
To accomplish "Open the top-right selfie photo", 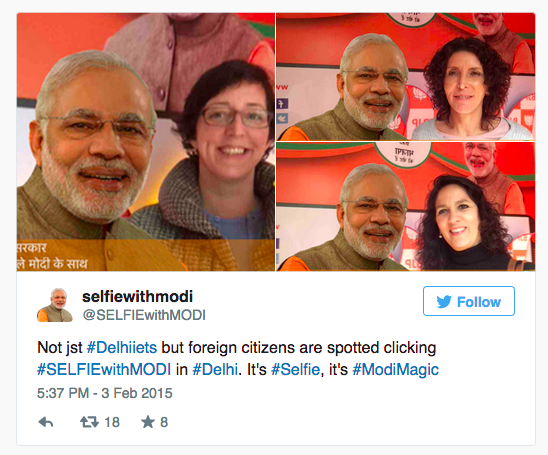I will (406, 77).
